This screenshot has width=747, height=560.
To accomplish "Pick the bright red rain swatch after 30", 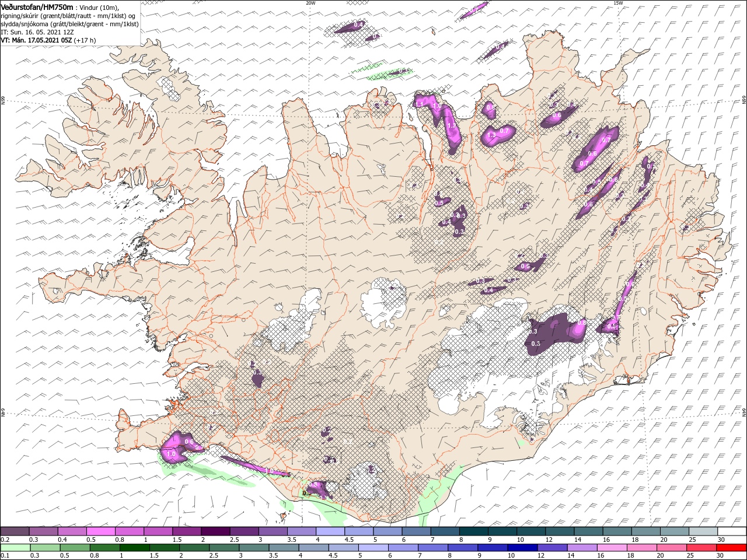I will (x=732, y=548).
